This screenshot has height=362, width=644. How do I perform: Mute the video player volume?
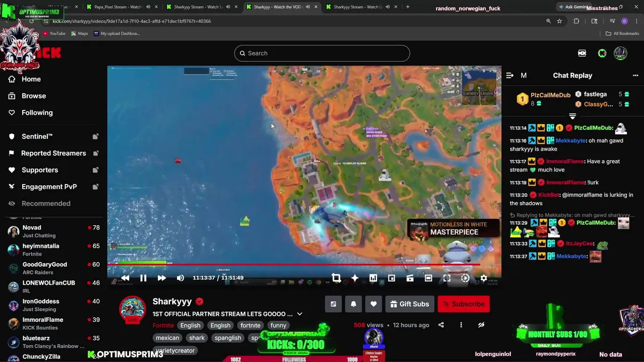coord(180,278)
